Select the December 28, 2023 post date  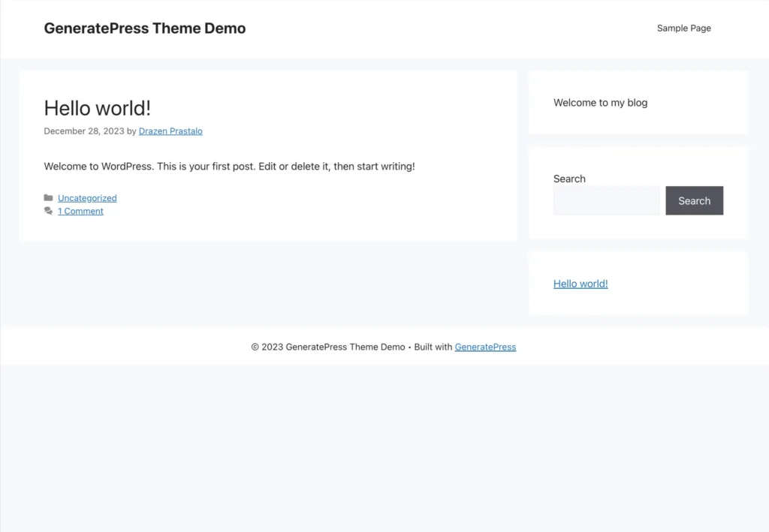click(83, 131)
